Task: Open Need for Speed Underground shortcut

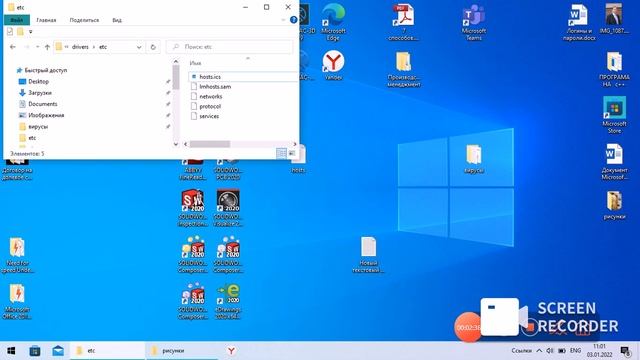Action: (17, 255)
